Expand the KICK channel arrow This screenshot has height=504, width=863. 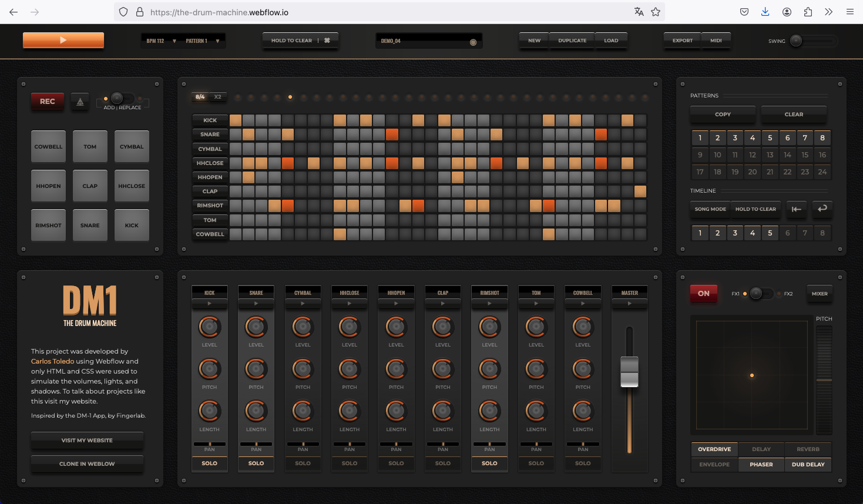pos(209,304)
